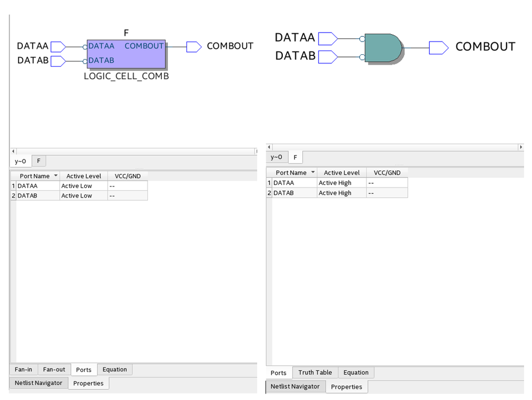Click Port Name sort arrow above Active Low rows
The height and width of the screenshot is (400, 532).
click(x=56, y=176)
